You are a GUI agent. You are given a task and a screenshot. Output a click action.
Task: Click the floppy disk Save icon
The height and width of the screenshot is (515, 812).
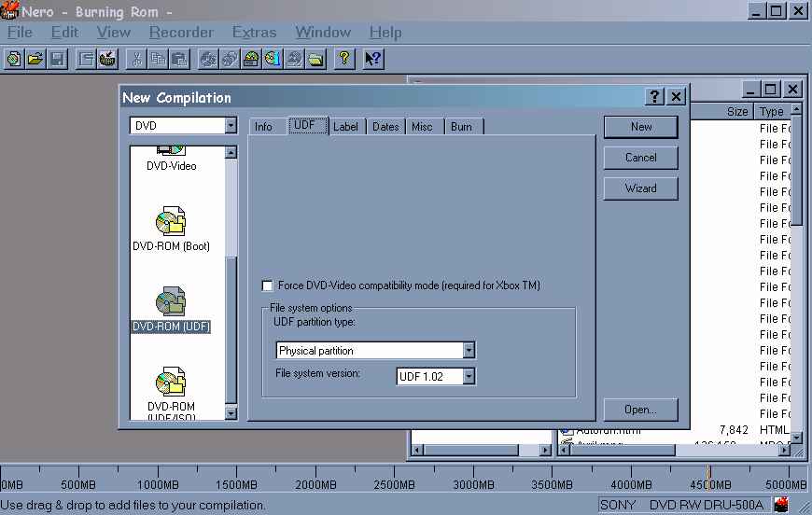58,59
